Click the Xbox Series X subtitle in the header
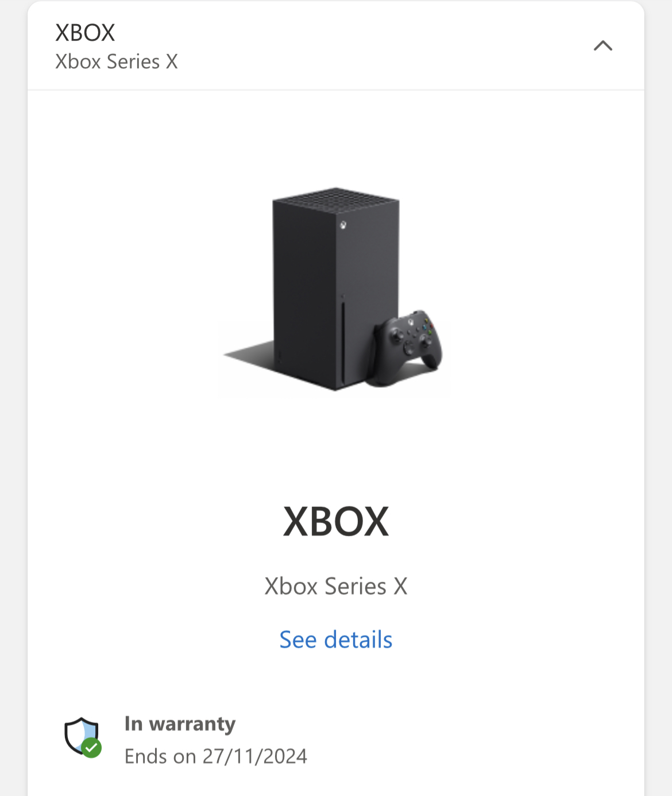The height and width of the screenshot is (796, 672). [x=117, y=61]
